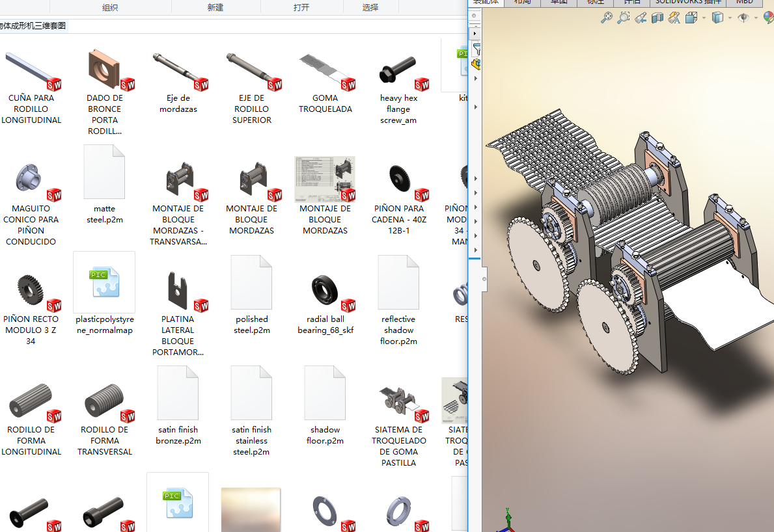Click the 体成形机三维套图 folder path in the address bar
The image size is (774, 532).
pyautogui.click(x=33, y=25)
